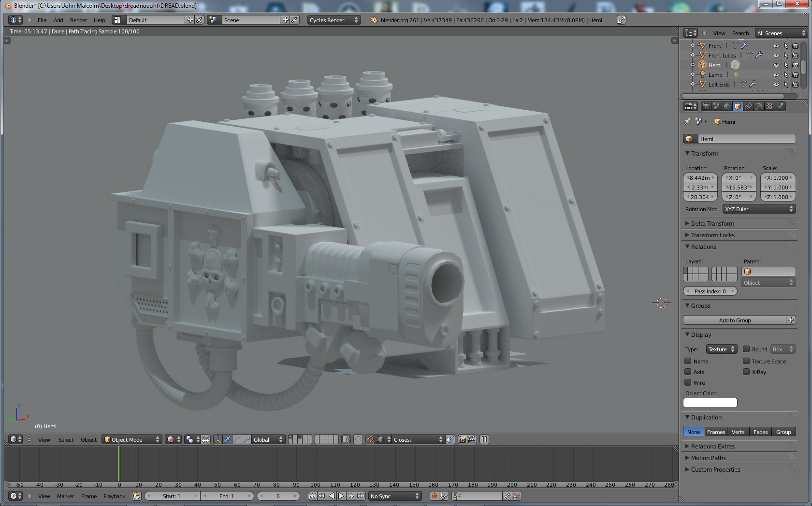Open the World properties tab (globe icon)
This screenshot has height=506, width=812.
pyautogui.click(x=727, y=106)
